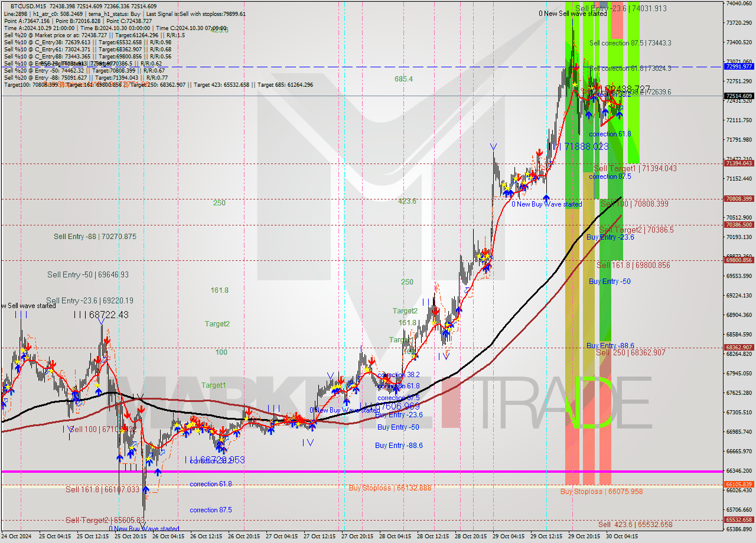756x543 pixels.
Task: Click the green 'Target1' label
Action: click(213, 385)
